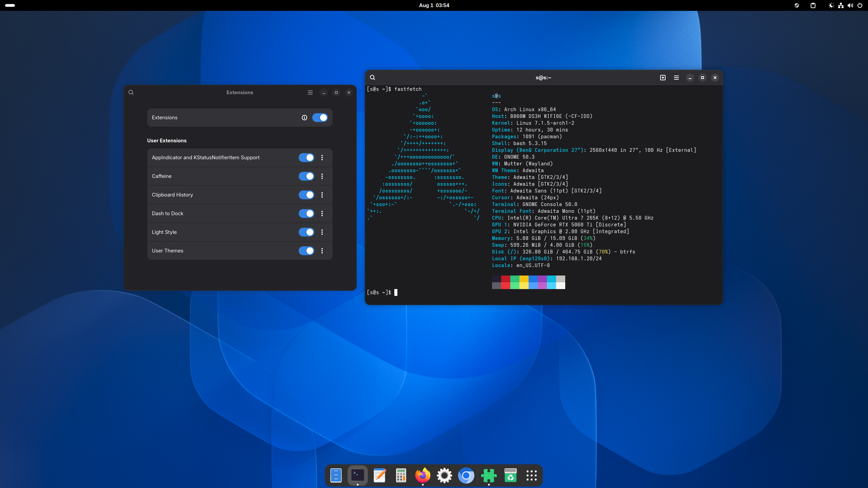
Task: Click the "Packages: 1091 (pacman)" line
Action: [x=527, y=137]
